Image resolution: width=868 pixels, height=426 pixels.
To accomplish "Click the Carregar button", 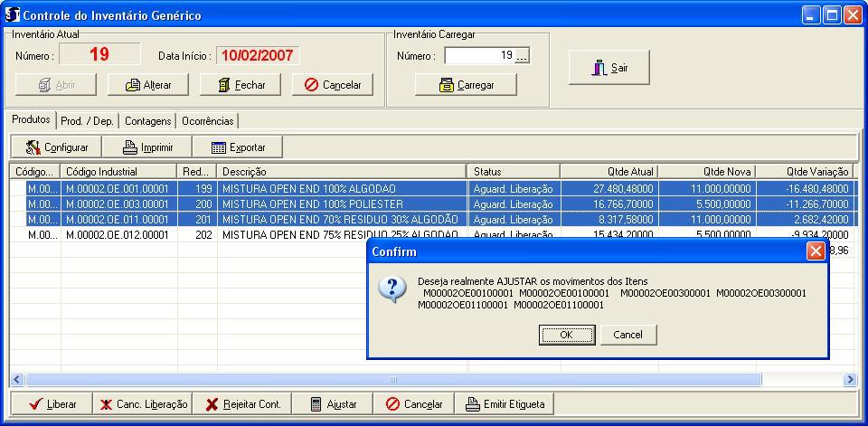I will [467, 85].
